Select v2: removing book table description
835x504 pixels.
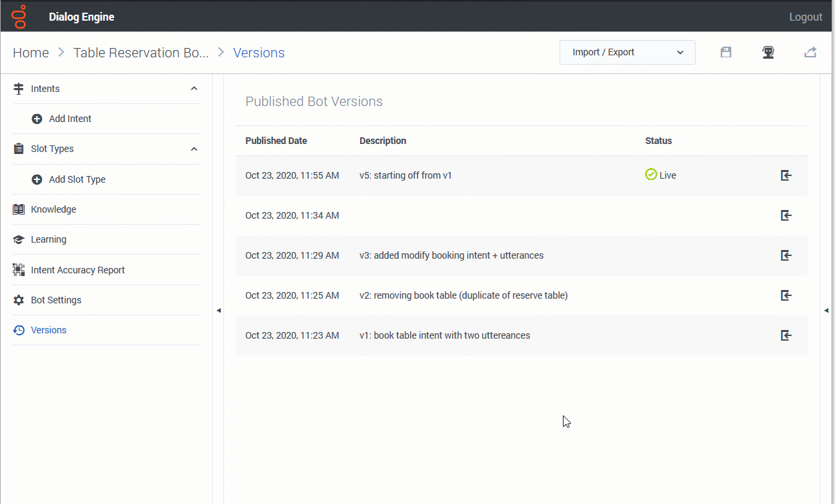(x=464, y=295)
